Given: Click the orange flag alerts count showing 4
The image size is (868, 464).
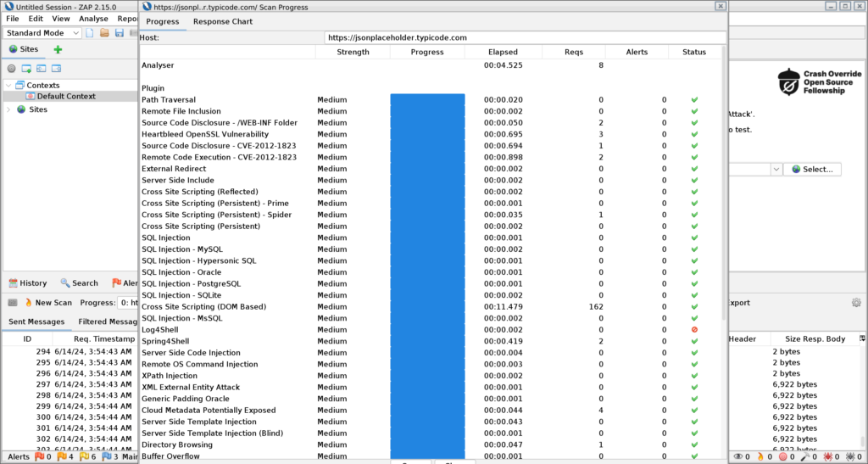Looking at the screenshot, I should point(65,457).
